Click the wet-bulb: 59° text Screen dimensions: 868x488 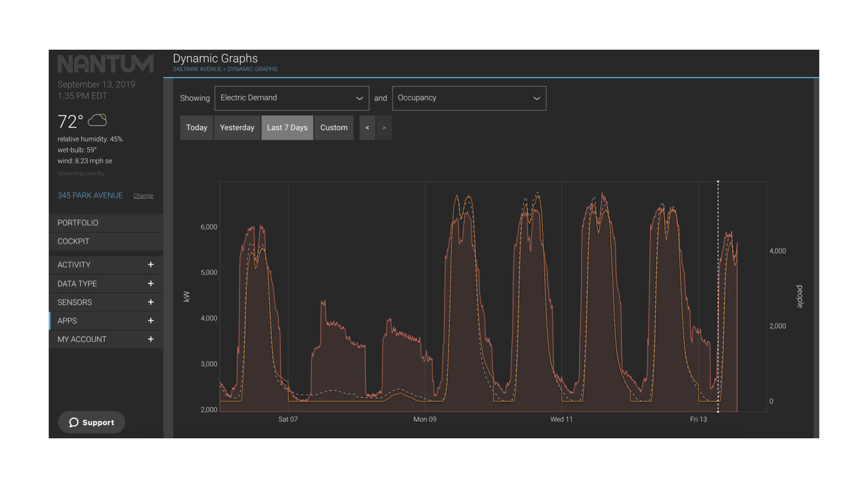(77, 150)
